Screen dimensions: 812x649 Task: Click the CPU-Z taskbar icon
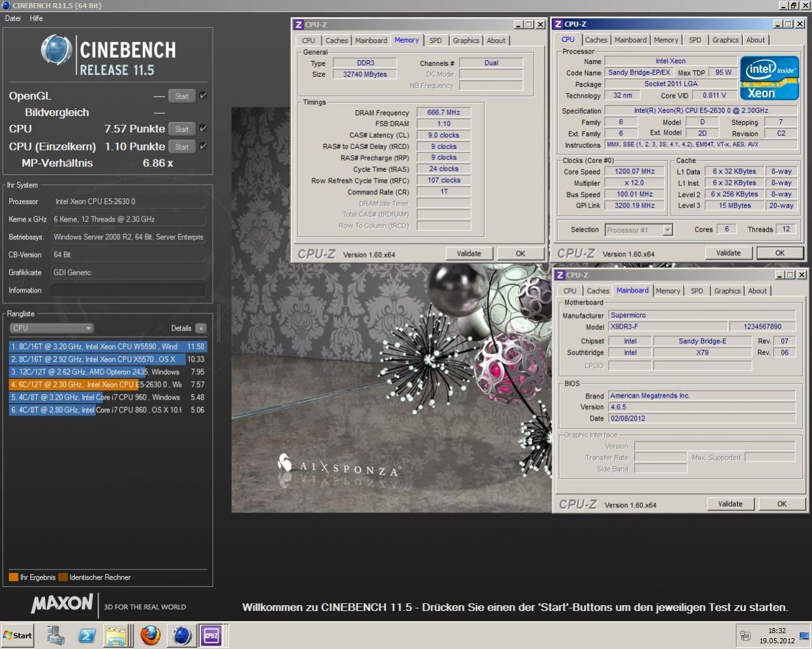click(211, 635)
